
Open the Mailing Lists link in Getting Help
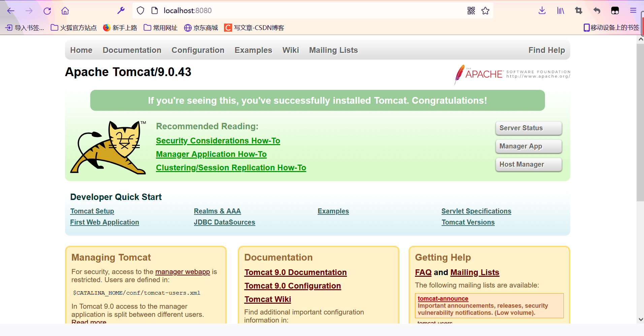[x=475, y=272]
